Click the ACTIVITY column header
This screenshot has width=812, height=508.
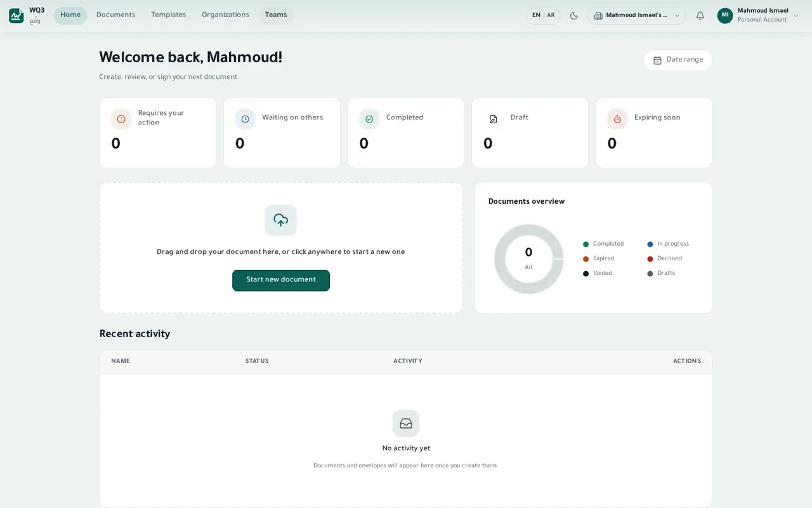pos(408,361)
